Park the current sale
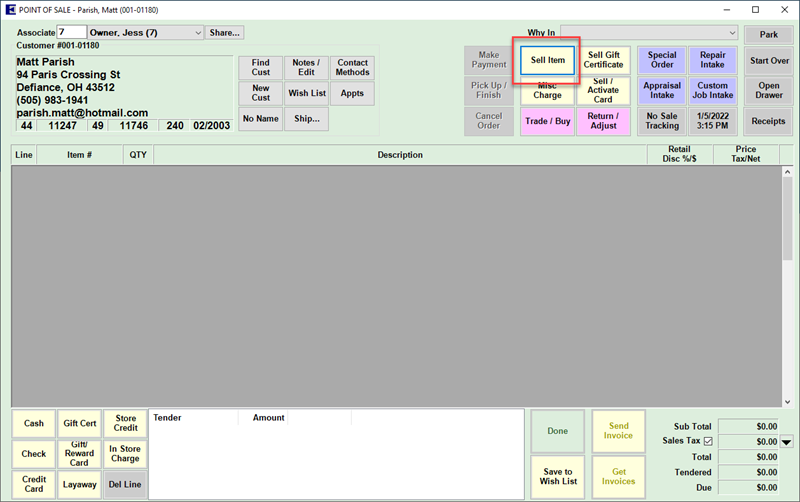 point(768,34)
